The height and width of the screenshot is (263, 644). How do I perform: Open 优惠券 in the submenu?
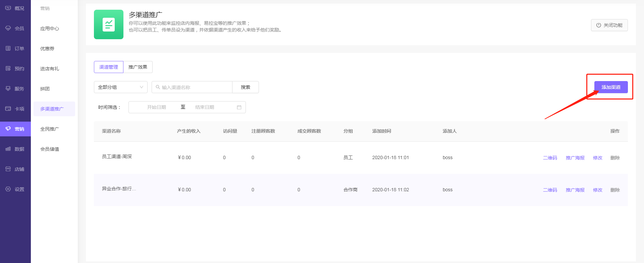point(47,49)
